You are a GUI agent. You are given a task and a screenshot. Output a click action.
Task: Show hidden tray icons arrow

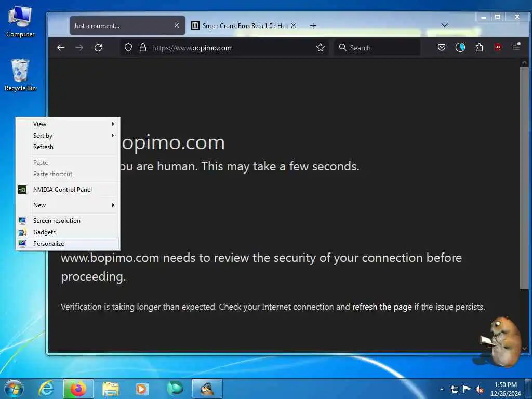[442, 389]
